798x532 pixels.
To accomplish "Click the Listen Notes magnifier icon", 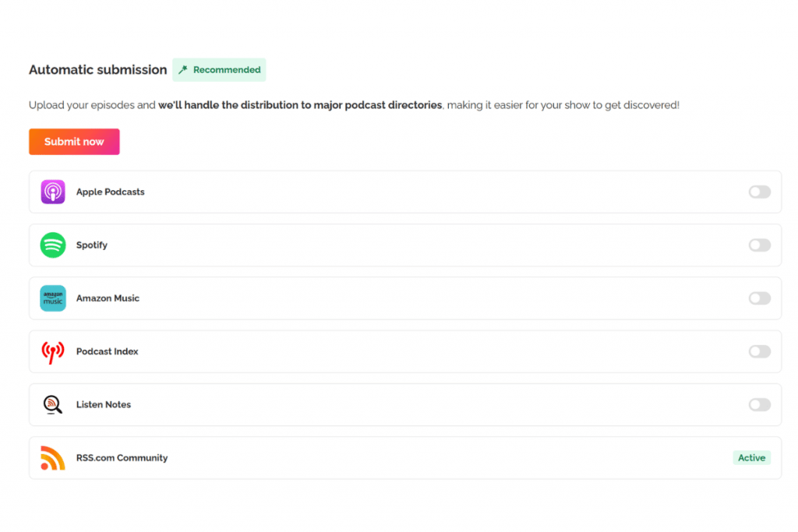I will pyautogui.click(x=53, y=405).
